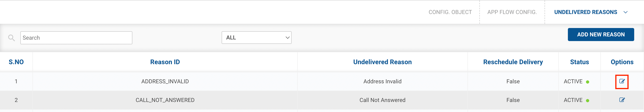644x112 pixels.
Task: Edit the ADDRESS_INVALID reason row
Action: [x=622, y=81]
